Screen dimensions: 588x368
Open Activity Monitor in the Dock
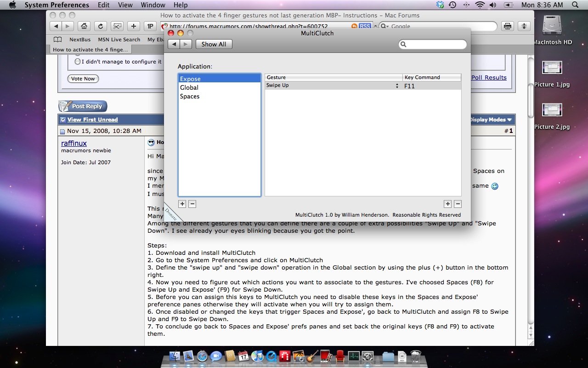[x=354, y=356]
